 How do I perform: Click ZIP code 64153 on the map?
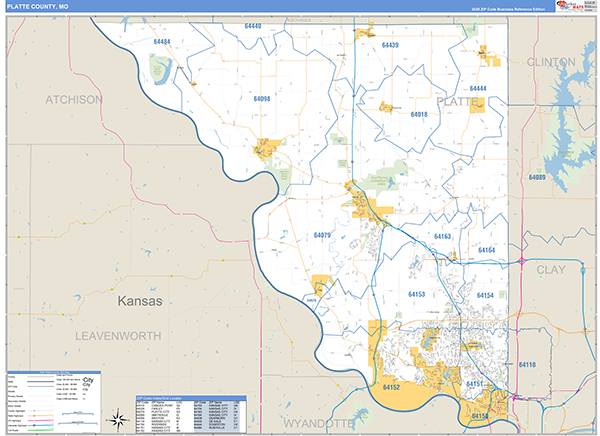(416, 294)
